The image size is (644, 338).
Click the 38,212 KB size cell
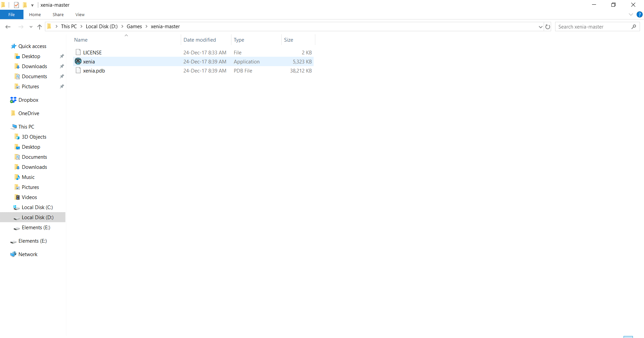[301, 70]
